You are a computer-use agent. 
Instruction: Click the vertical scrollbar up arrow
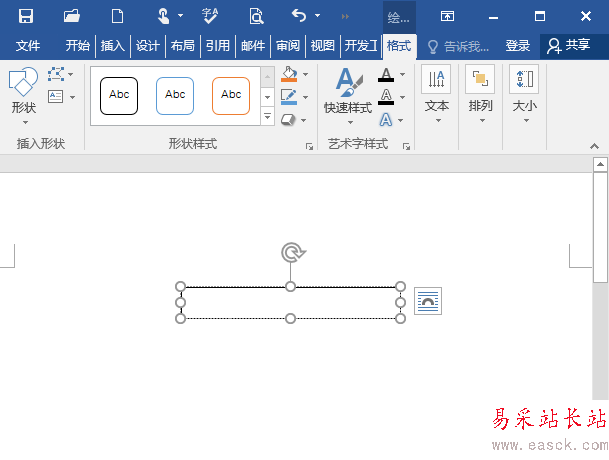[x=600, y=164]
